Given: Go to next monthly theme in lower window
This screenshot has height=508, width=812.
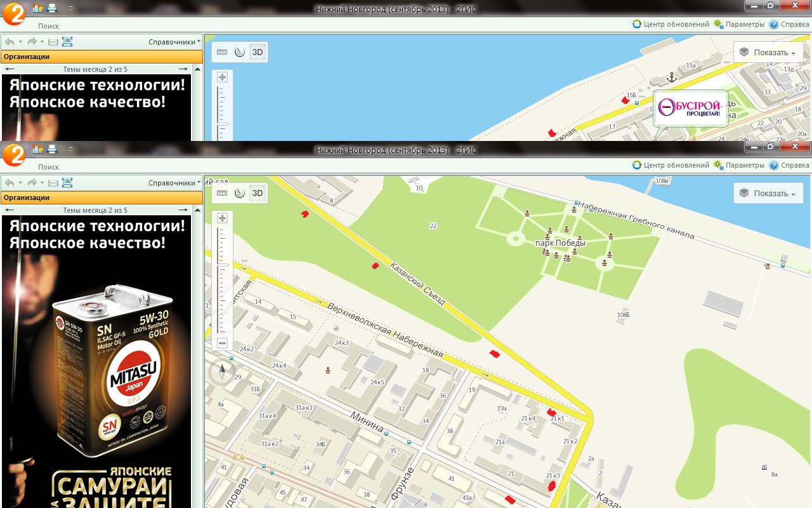Looking at the screenshot, I should [x=183, y=210].
